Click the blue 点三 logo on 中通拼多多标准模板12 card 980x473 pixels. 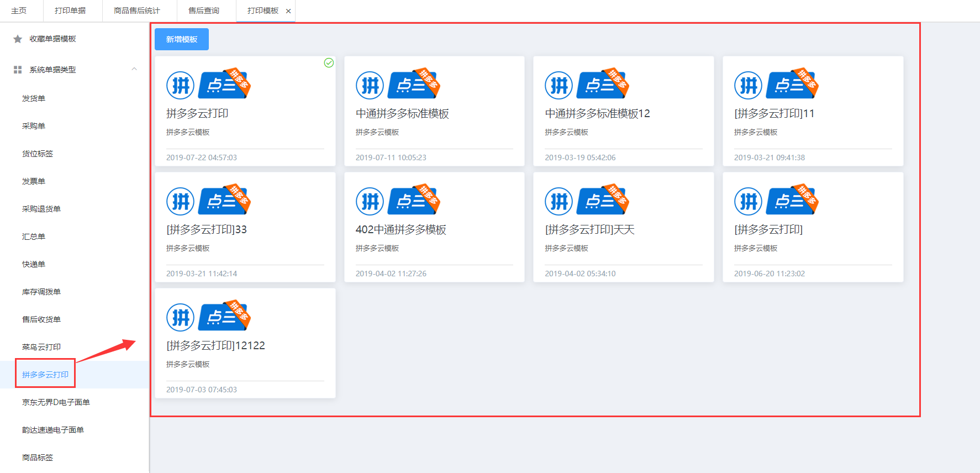(x=603, y=84)
